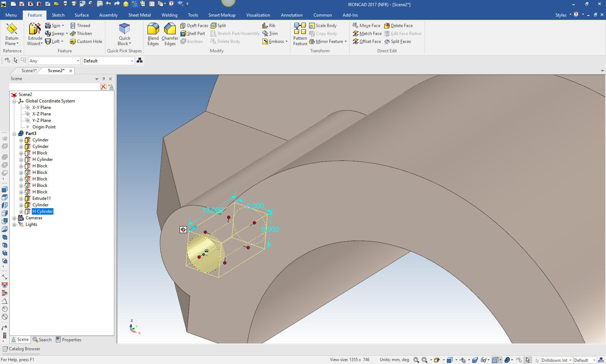Select the Blend Edges tool

tap(153, 29)
